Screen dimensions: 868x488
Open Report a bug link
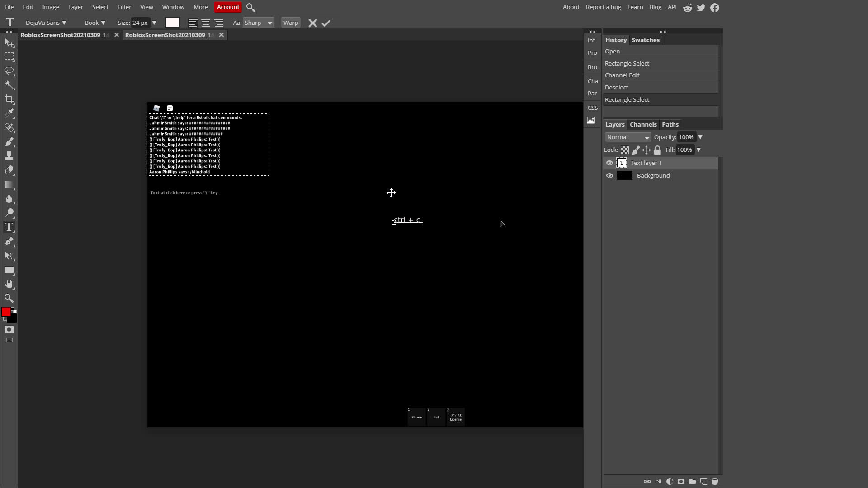(x=603, y=7)
